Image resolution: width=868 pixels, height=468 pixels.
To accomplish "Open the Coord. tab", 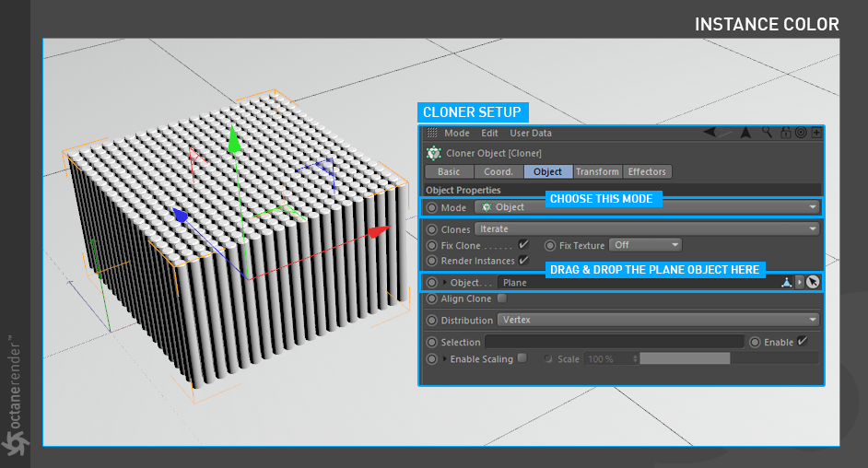I will click(499, 171).
